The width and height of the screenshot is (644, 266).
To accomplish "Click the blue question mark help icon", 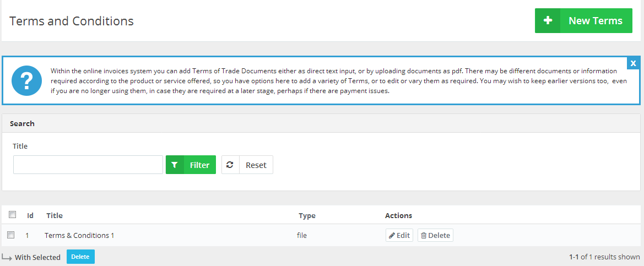I will (26, 80).
